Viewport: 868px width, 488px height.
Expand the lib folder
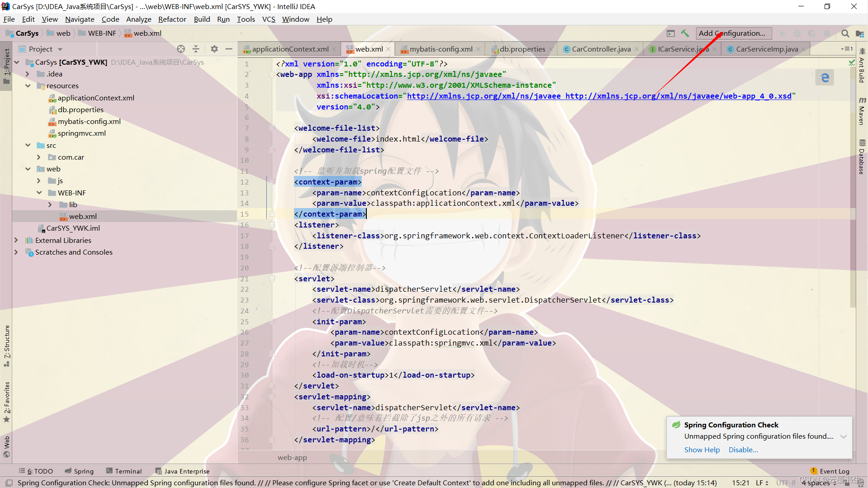50,205
